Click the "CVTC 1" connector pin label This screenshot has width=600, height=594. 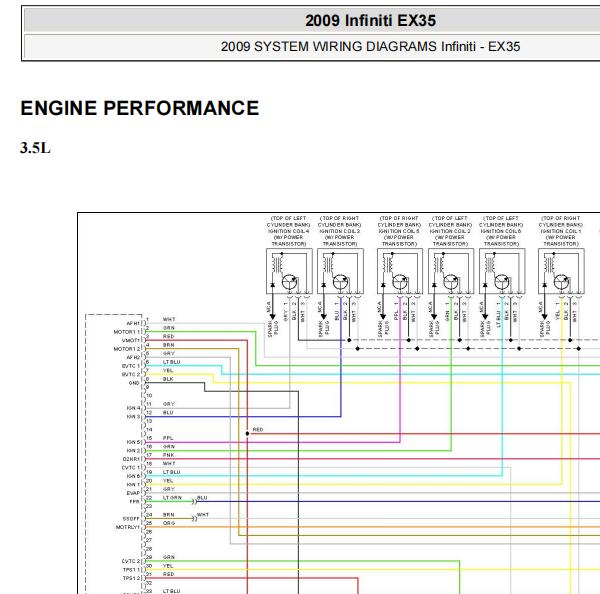131,468
